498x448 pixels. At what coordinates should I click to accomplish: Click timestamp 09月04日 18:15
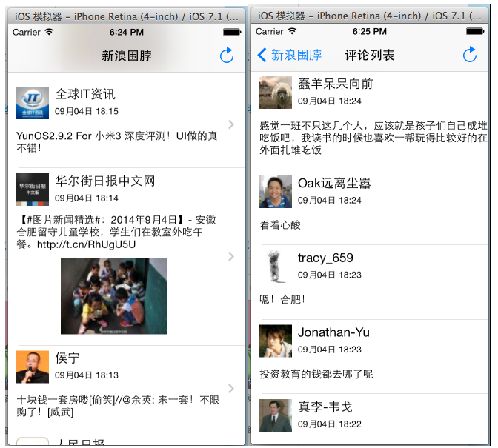point(87,111)
